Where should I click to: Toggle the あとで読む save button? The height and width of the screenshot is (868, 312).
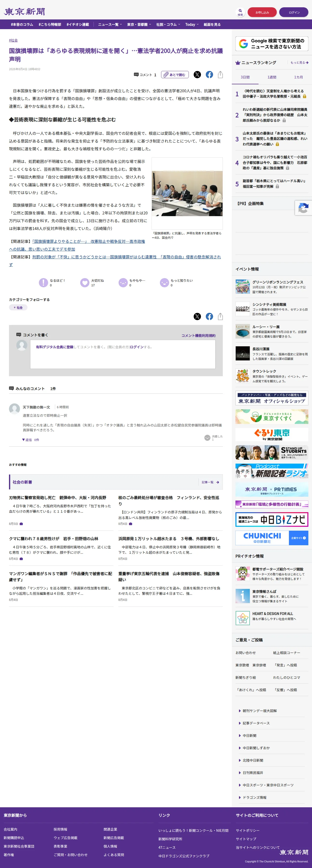[x=175, y=75]
